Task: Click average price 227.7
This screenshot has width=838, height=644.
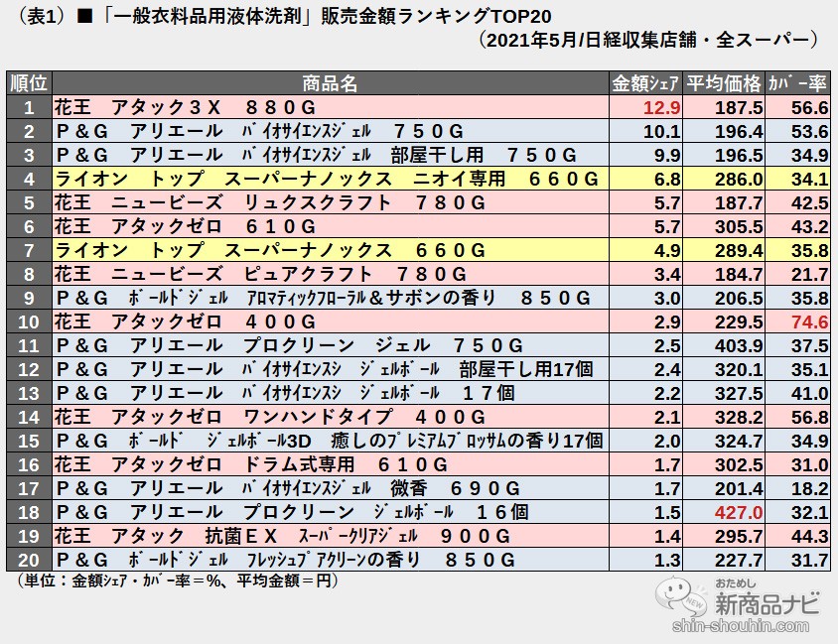Action: (x=739, y=561)
